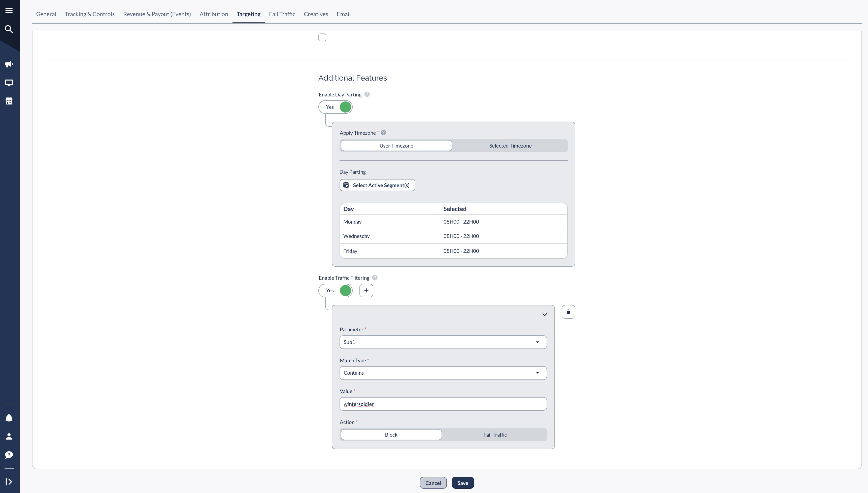The image size is (868, 493).
Task: Click help icon beside Apply Timezone
Action: [x=383, y=133]
